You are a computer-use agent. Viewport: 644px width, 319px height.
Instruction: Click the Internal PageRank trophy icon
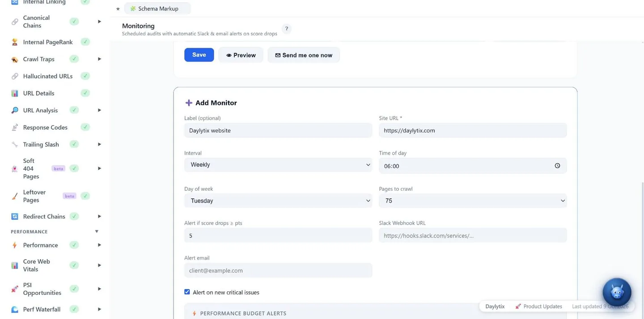point(15,42)
